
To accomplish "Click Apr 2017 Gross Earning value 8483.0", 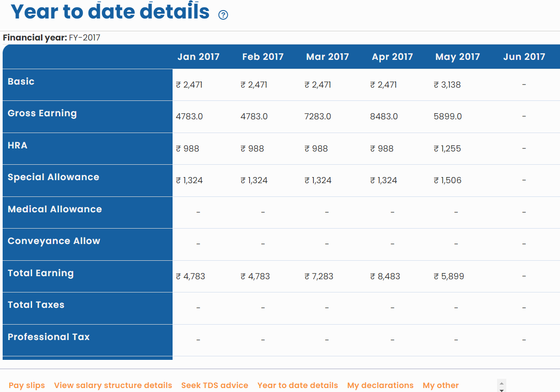I will click(383, 117).
